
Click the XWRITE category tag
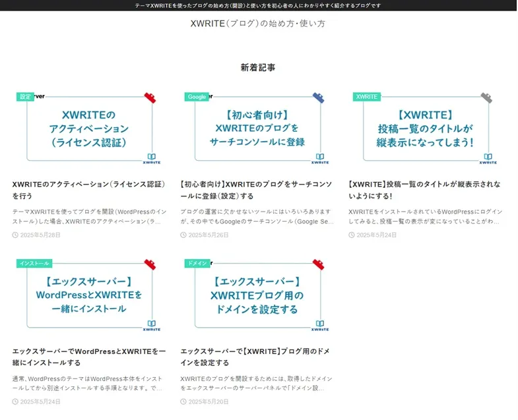coord(367,97)
